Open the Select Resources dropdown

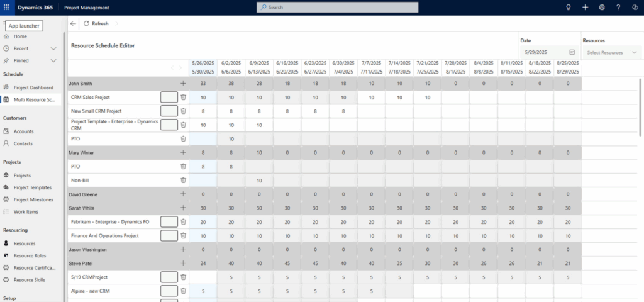[x=611, y=52]
